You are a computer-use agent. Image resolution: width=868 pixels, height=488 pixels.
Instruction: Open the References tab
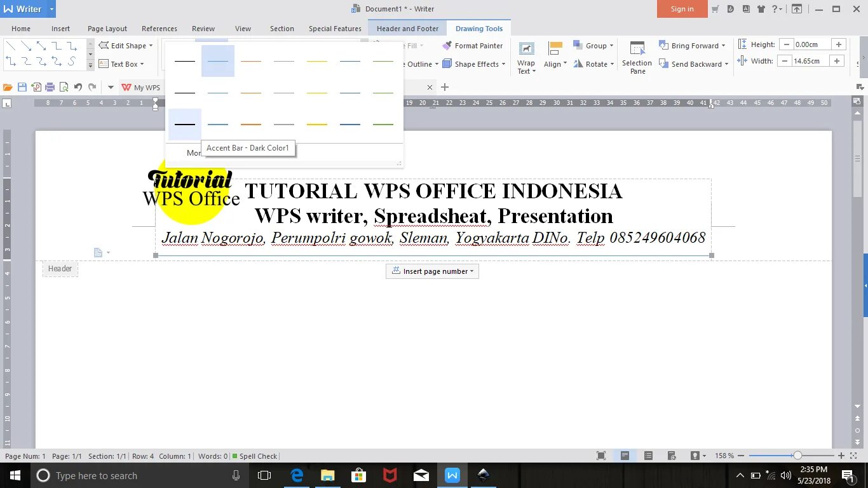point(159,29)
